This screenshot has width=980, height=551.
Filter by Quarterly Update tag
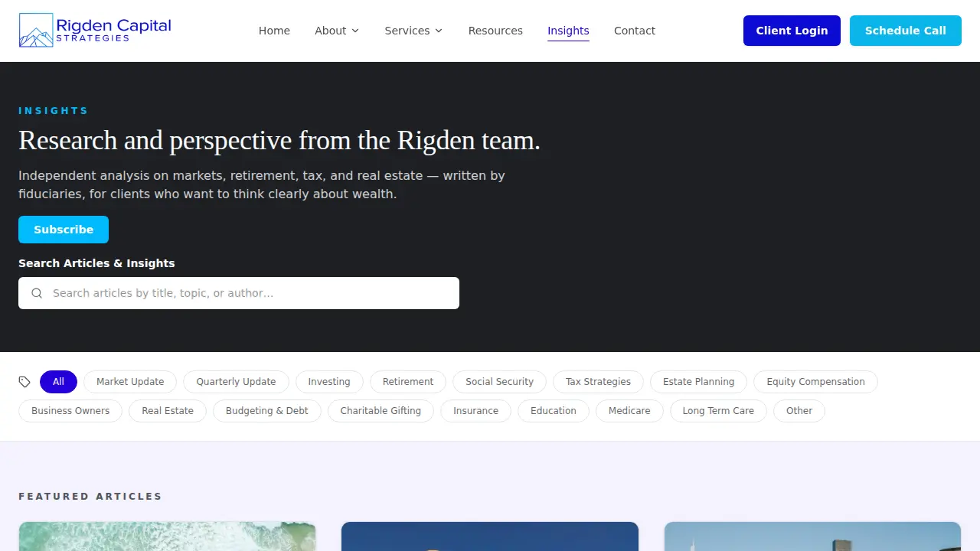(236, 382)
